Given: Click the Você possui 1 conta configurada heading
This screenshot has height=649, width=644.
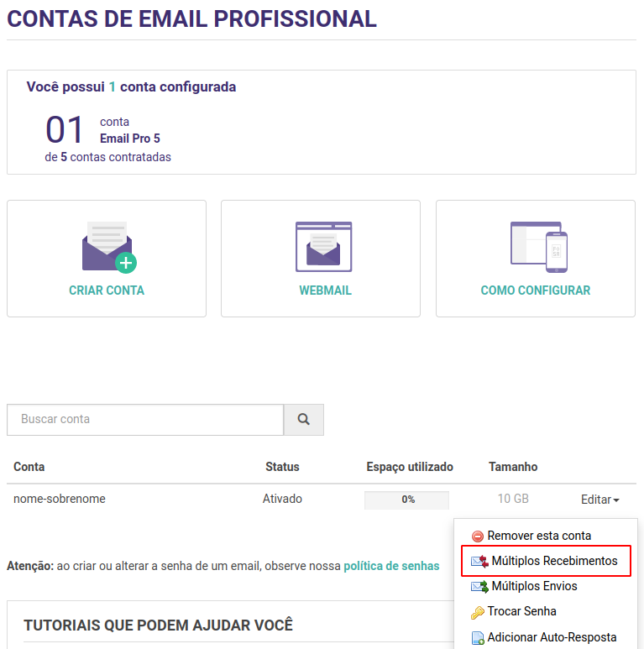Looking at the screenshot, I should click(131, 87).
